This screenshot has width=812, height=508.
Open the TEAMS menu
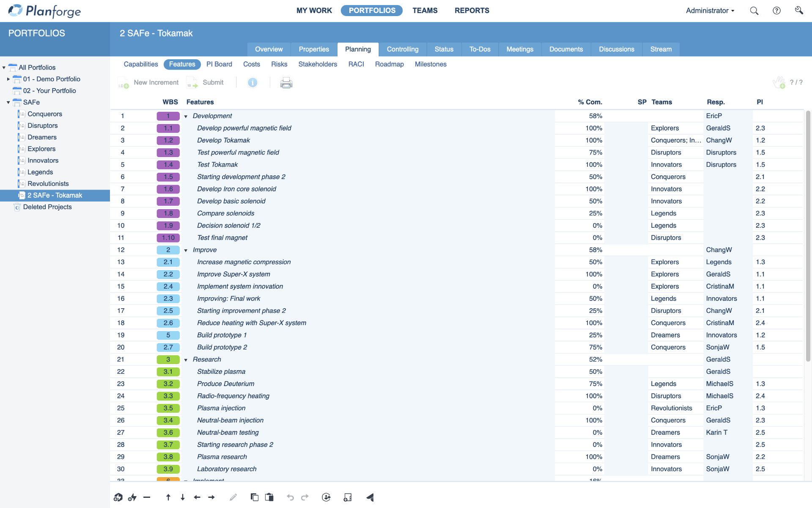coord(425,11)
